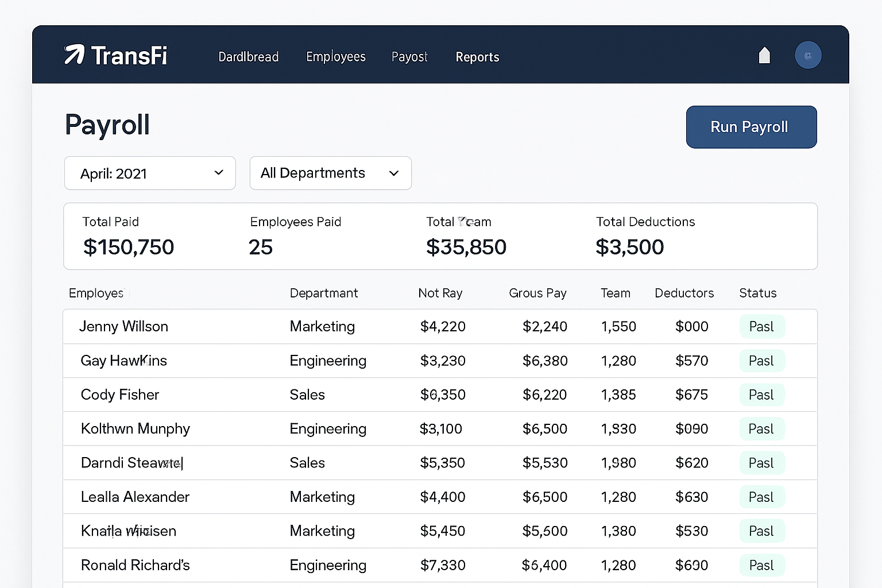Screen dimensions: 882x588
Task: Open the April: 2021 period dropdown
Action: click(x=149, y=173)
